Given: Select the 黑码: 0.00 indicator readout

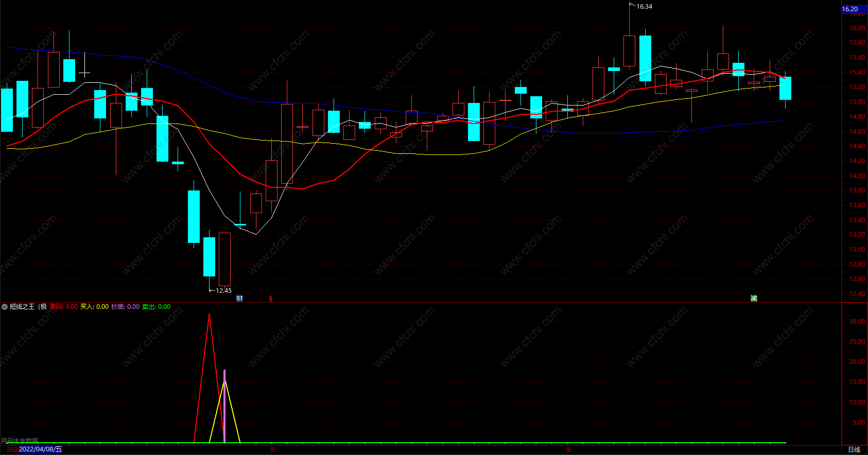Looking at the screenshot, I should [x=64, y=307].
